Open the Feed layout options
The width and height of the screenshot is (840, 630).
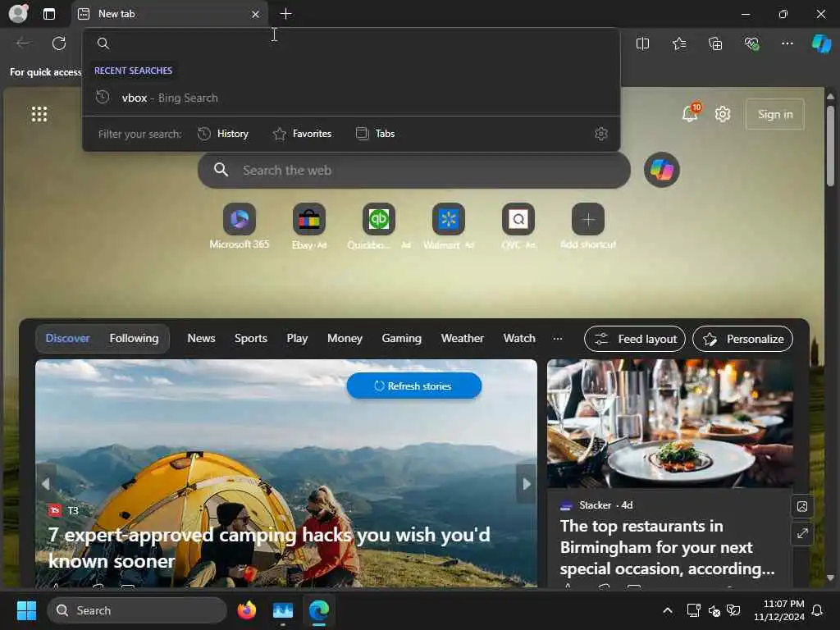pos(634,339)
